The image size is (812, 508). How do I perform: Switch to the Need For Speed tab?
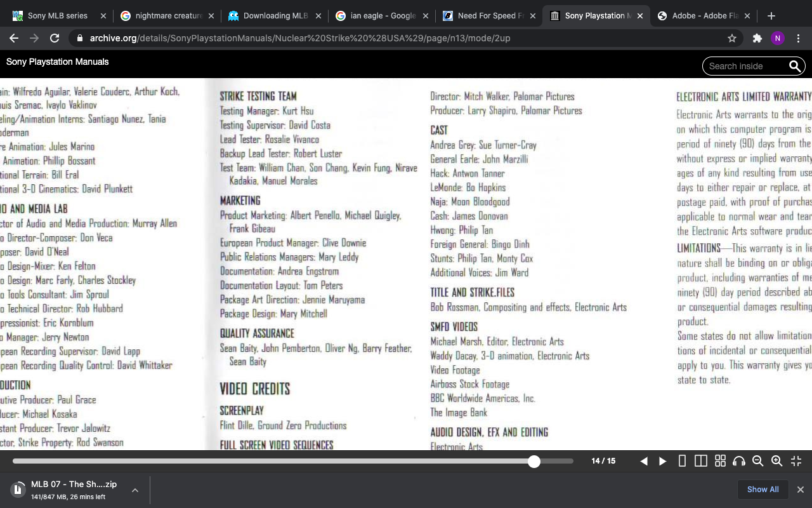pos(488,16)
